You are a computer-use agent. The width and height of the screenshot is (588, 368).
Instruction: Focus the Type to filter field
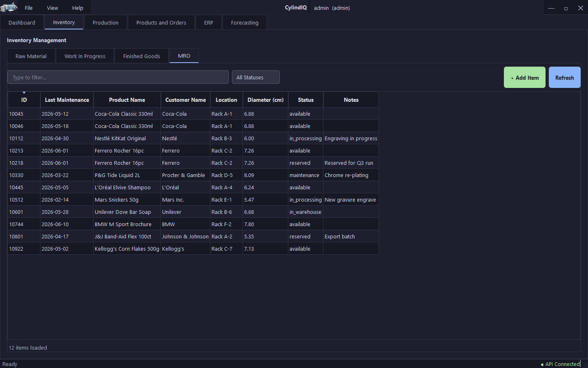[118, 77]
